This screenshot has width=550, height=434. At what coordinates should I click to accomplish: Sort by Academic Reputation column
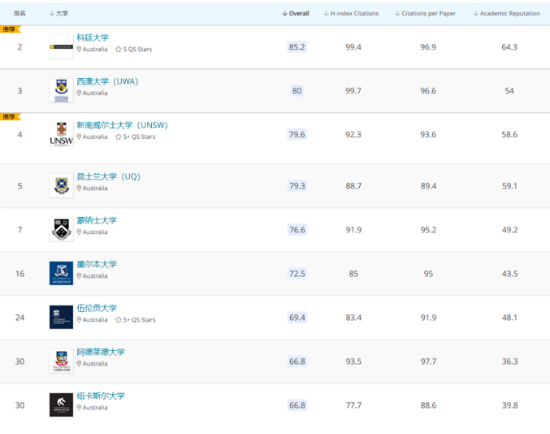pos(507,13)
